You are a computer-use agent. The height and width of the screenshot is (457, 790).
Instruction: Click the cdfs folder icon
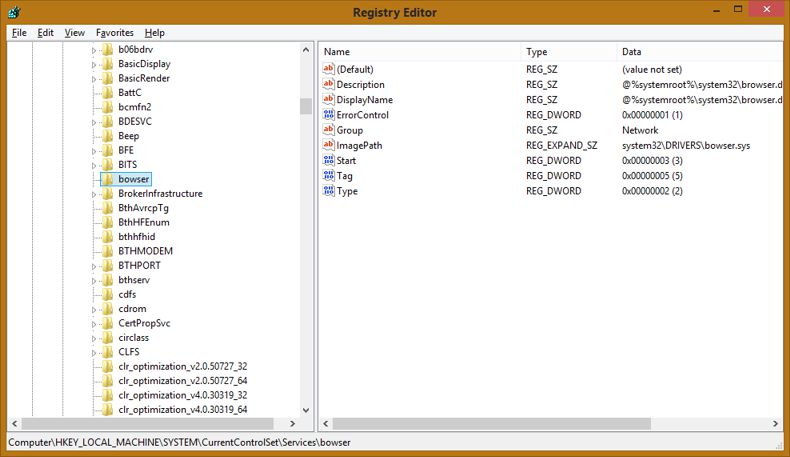pyautogui.click(x=107, y=294)
